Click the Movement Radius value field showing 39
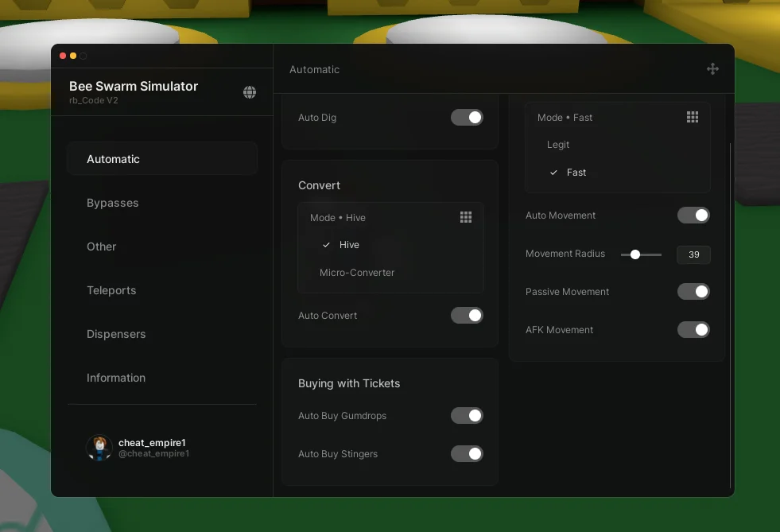Viewport: 780px width, 532px height. point(693,254)
